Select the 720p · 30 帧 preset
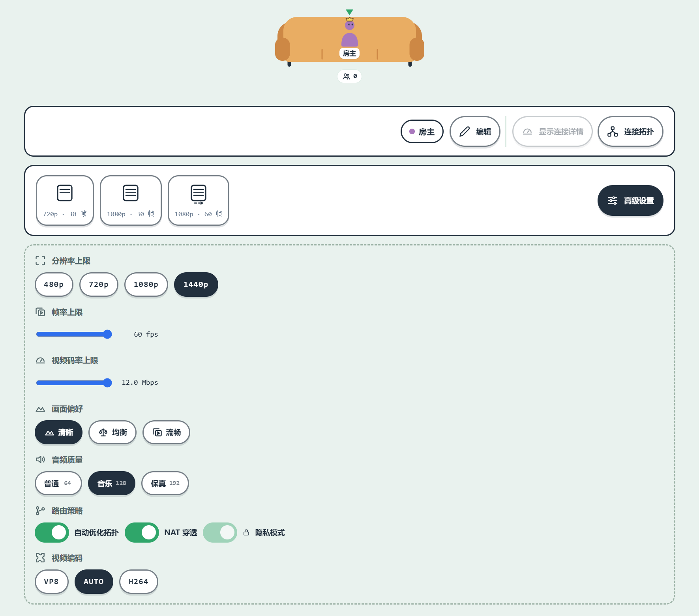Screen dimensions: 699x616 click(65, 200)
